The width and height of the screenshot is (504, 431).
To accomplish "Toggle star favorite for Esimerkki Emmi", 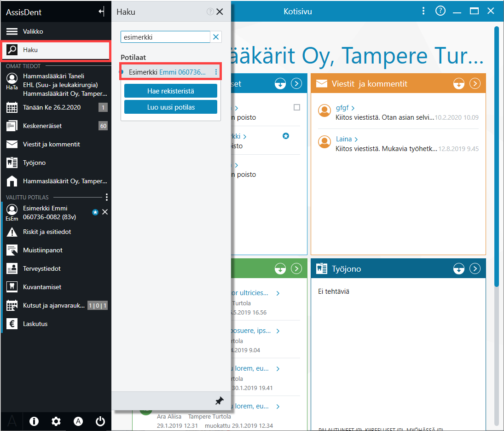I will [95, 212].
